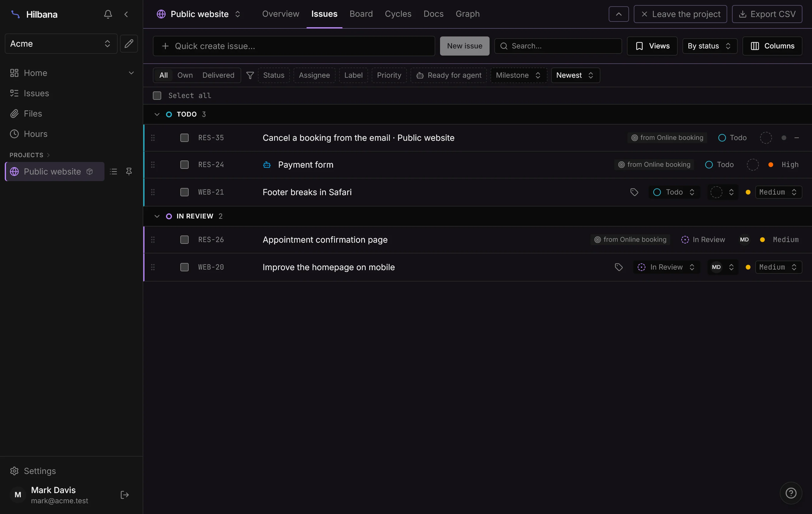812x514 pixels.
Task: Switch to the Board tab
Action: click(x=361, y=14)
